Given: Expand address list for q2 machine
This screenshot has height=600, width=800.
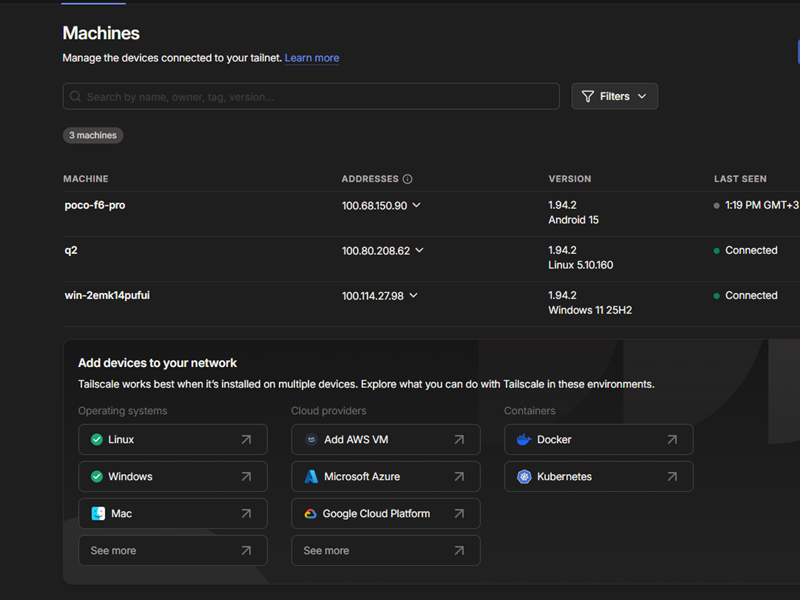Looking at the screenshot, I should (419, 250).
